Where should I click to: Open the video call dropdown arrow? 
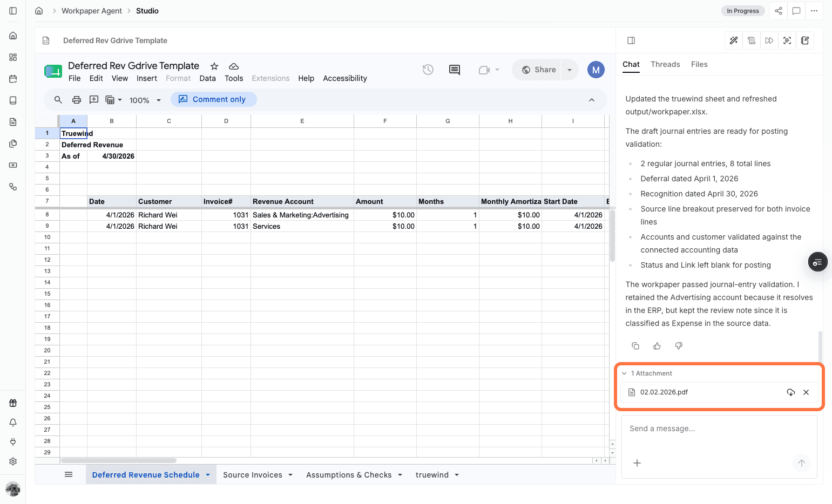[497, 70]
